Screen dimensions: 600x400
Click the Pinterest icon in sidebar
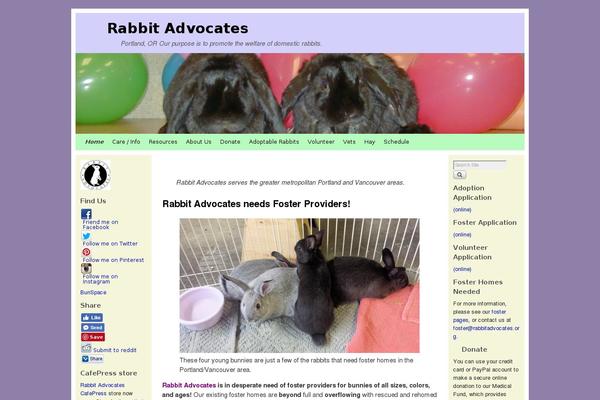pyautogui.click(x=86, y=252)
